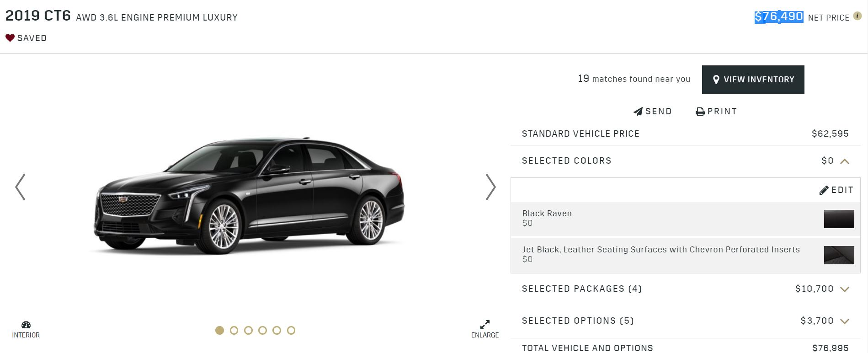Expand the Selected Packages section

click(845, 289)
